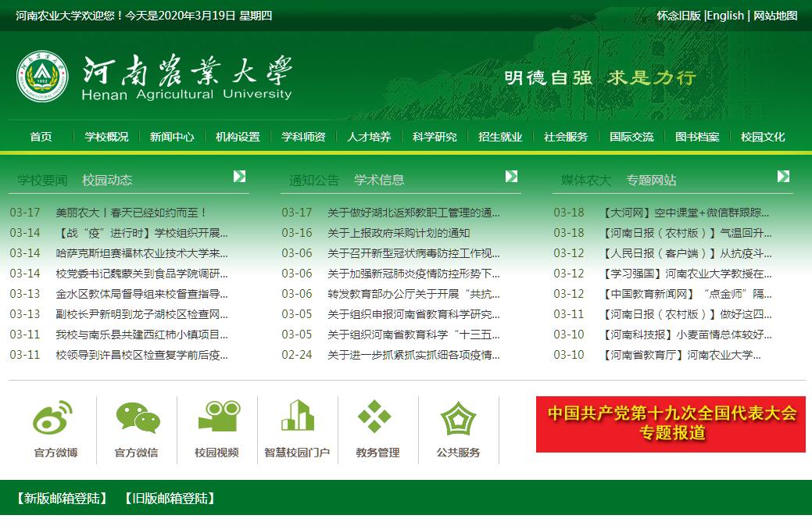The width and height of the screenshot is (812, 526).
Task: Expand more news via 学校要闻 arrow icon
Action: click(239, 177)
